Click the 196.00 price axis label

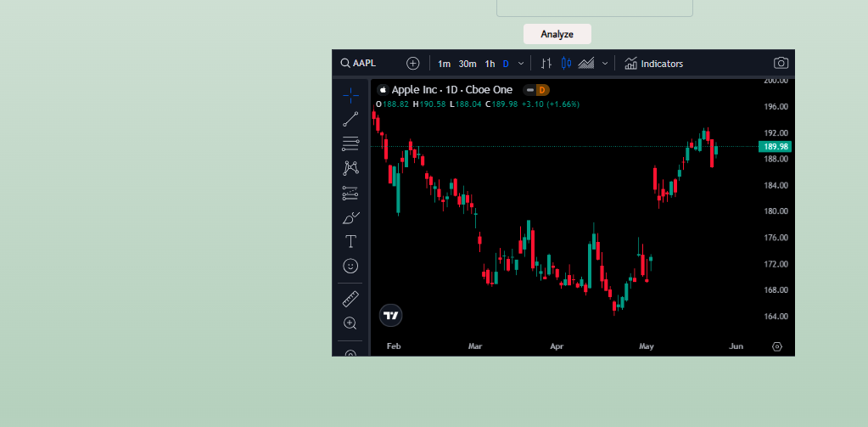[x=776, y=106]
